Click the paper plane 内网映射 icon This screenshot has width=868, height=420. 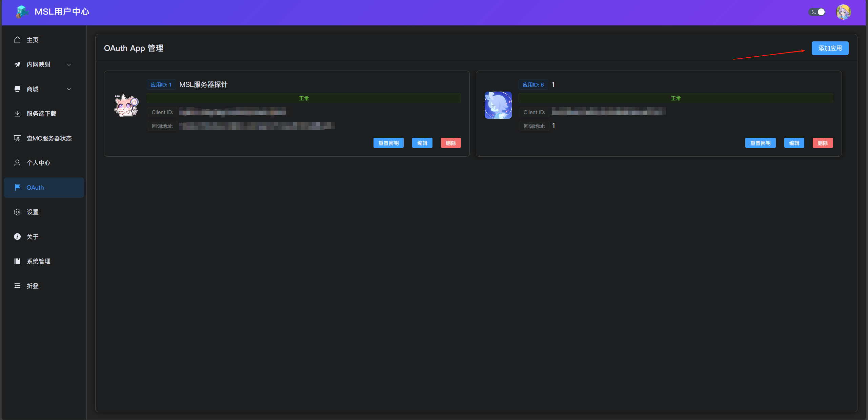[x=17, y=64]
